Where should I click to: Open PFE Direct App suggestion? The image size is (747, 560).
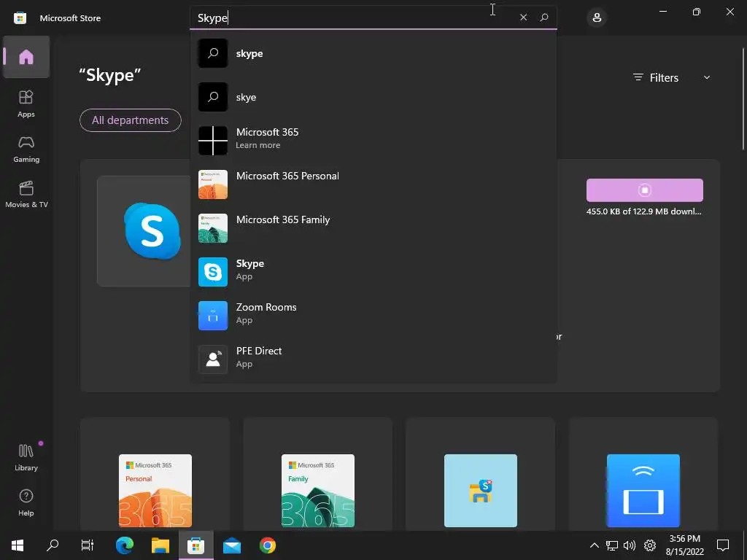pos(373,359)
